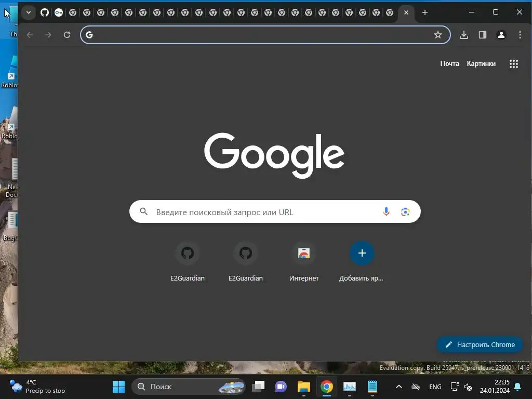Click the Google search box
The width and height of the screenshot is (532, 399).
pyautogui.click(x=275, y=212)
